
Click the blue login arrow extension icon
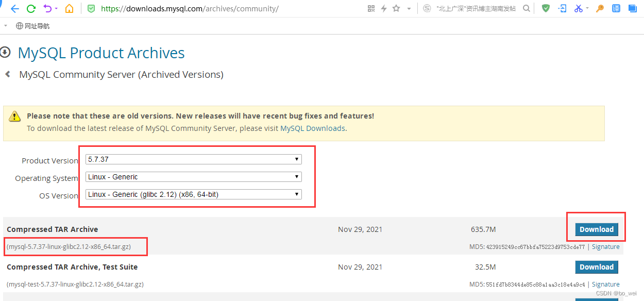pyautogui.click(x=562, y=9)
